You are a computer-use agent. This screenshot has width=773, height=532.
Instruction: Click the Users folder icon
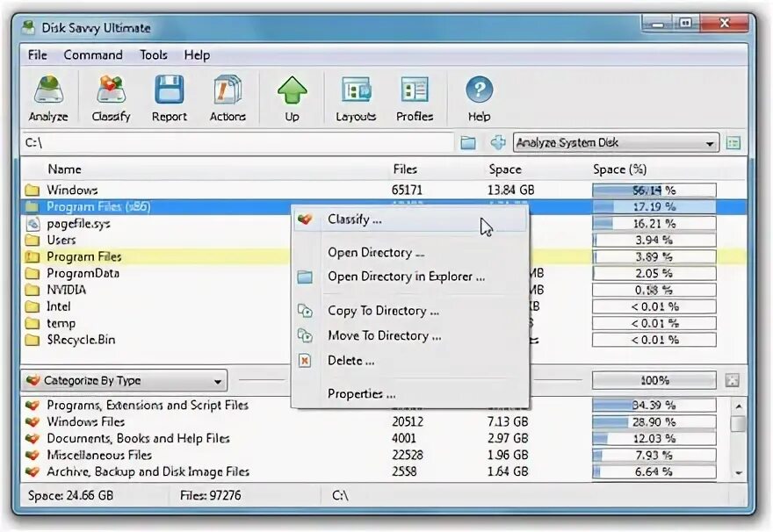pos(32,240)
